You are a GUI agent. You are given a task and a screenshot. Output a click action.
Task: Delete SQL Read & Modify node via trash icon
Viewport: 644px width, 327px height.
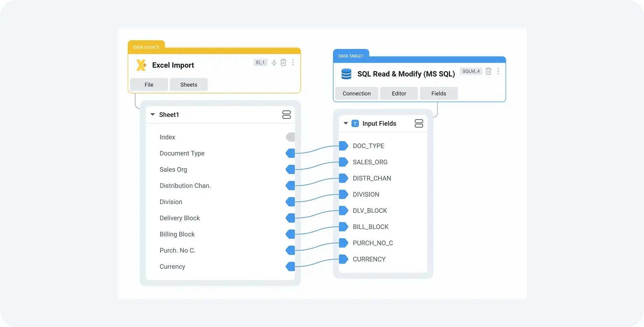click(489, 71)
